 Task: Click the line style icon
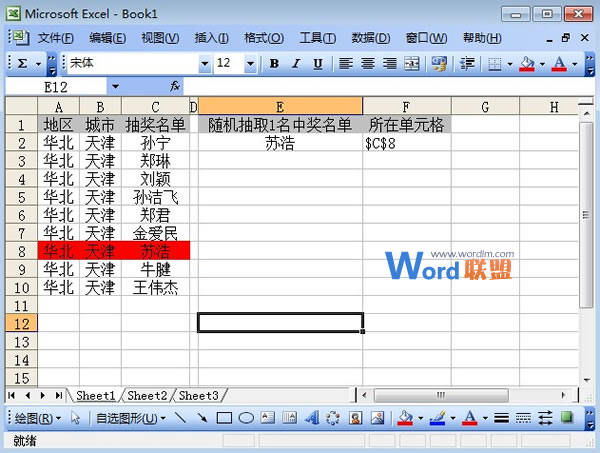point(501,418)
